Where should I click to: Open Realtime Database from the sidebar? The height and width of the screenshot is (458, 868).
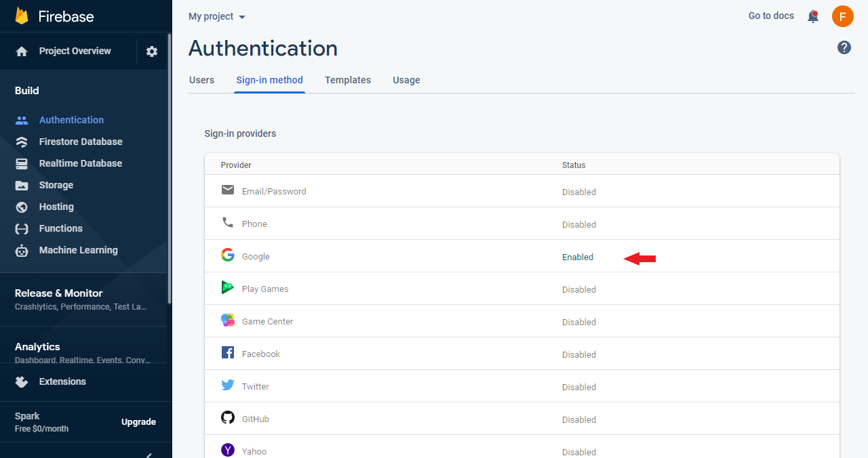click(x=23, y=163)
